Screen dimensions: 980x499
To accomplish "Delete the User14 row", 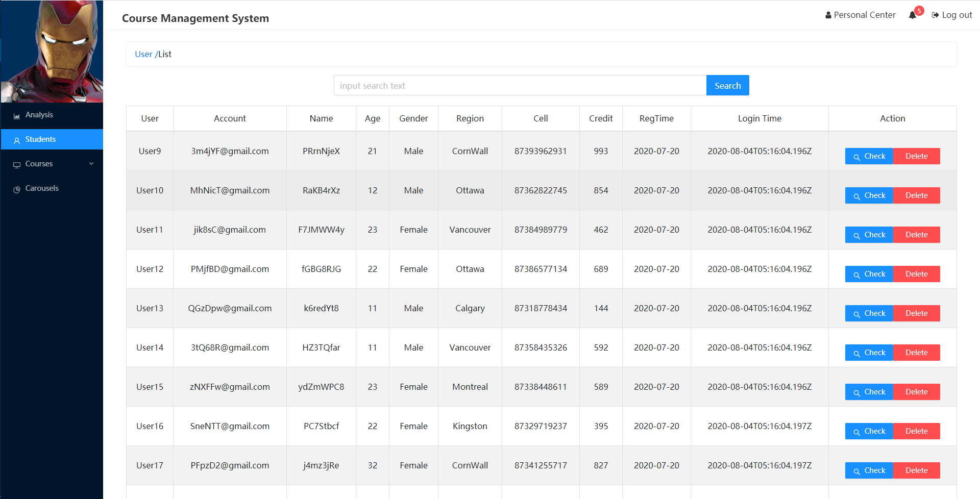I will (x=917, y=353).
